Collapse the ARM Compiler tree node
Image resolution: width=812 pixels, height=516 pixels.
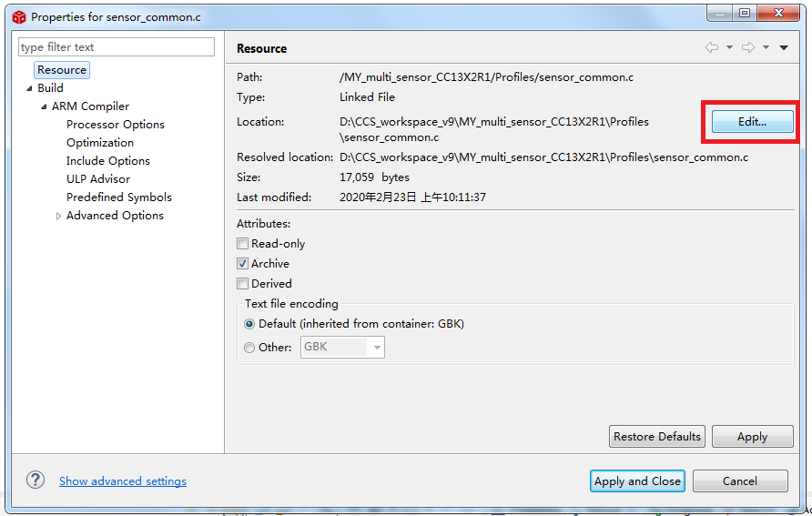pyautogui.click(x=44, y=106)
